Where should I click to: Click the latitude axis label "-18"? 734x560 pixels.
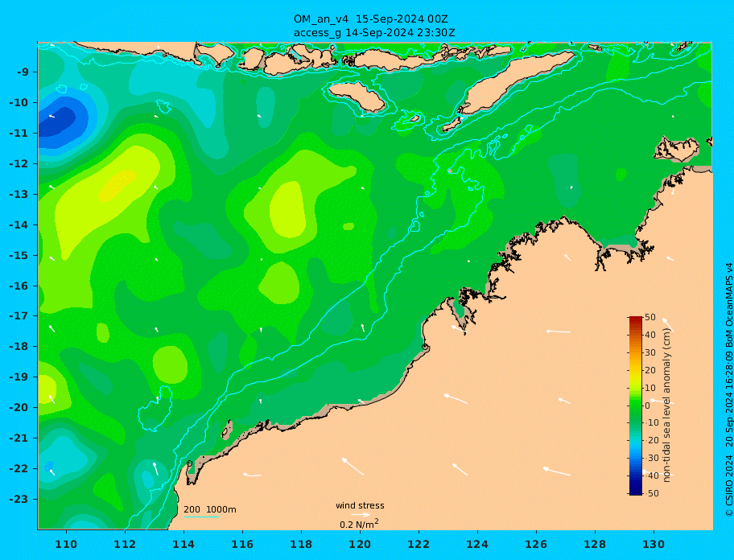coord(19,347)
